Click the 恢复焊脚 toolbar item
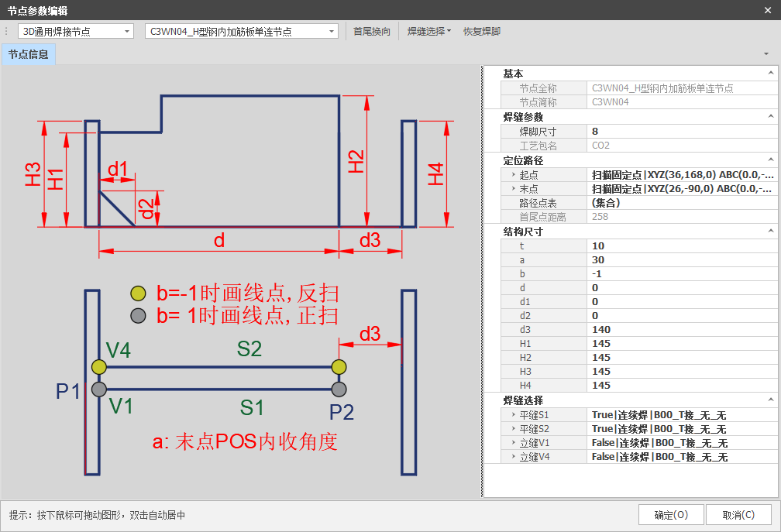Image resolution: width=781 pixels, height=532 pixels. pos(482,31)
